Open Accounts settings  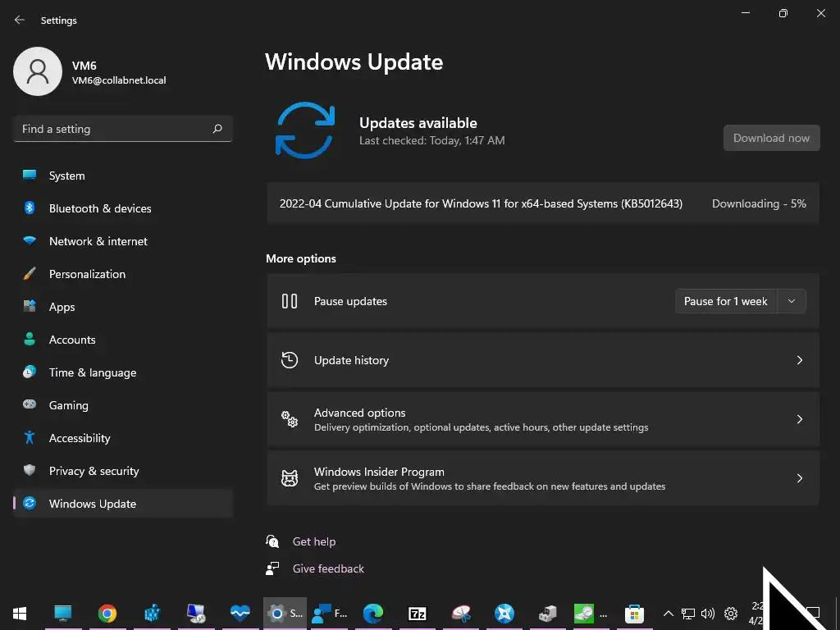pyautogui.click(x=123, y=340)
